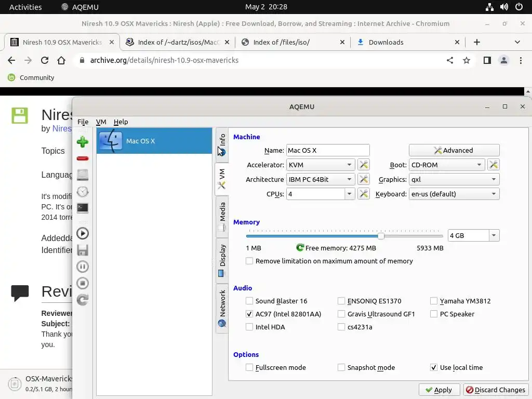
Task: Expand the Boot CD-ROM dropdown
Action: click(x=447, y=165)
